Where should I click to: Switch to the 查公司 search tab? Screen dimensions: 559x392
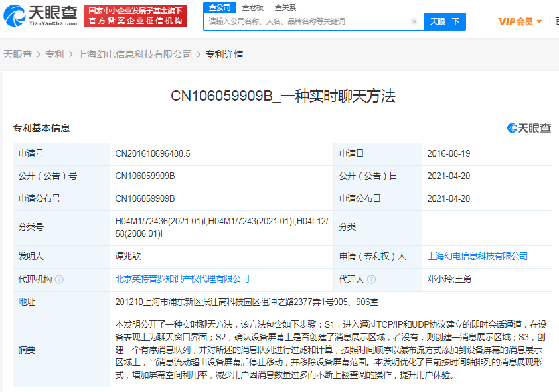[x=220, y=7]
